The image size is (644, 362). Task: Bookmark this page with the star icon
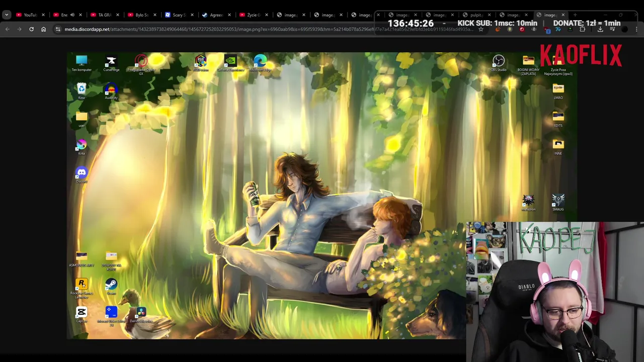pyautogui.click(x=480, y=29)
